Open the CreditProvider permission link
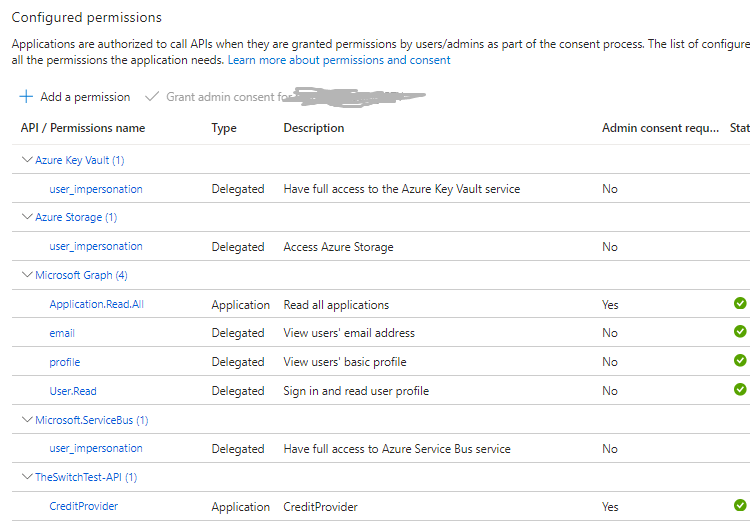Image resolution: width=750 pixels, height=532 pixels. pyautogui.click(x=84, y=506)
